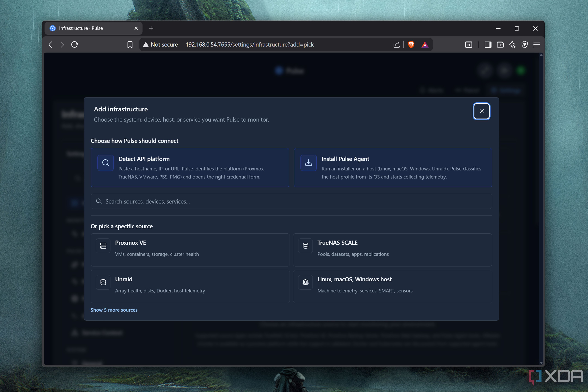Close the Add infrastructure dialog

click(481, 111)
